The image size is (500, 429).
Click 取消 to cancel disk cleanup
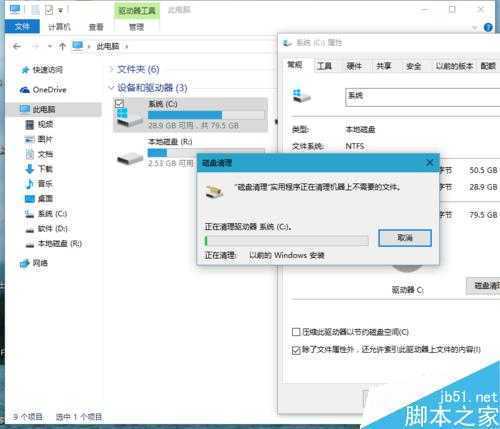point(405,238)
